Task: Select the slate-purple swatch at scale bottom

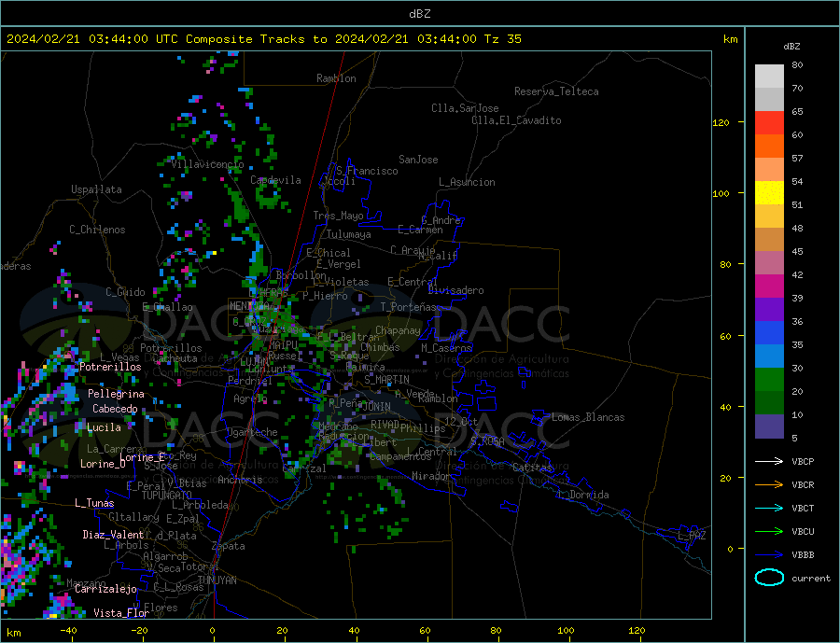Action: 769,426
